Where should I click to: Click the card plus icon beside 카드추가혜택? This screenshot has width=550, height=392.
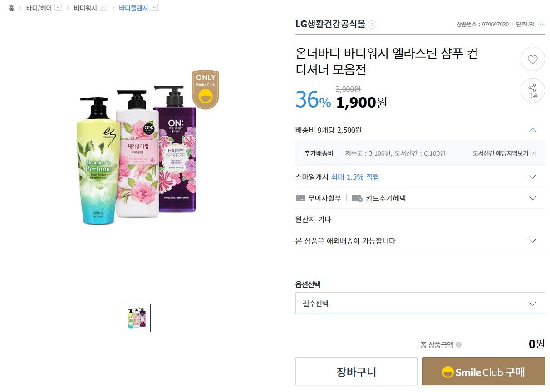click(x=357, y=198)
